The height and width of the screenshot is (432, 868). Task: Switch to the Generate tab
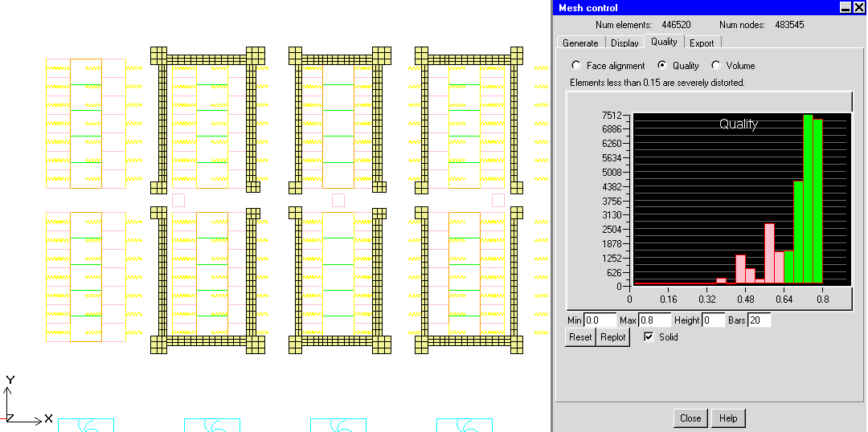(580, 43)
